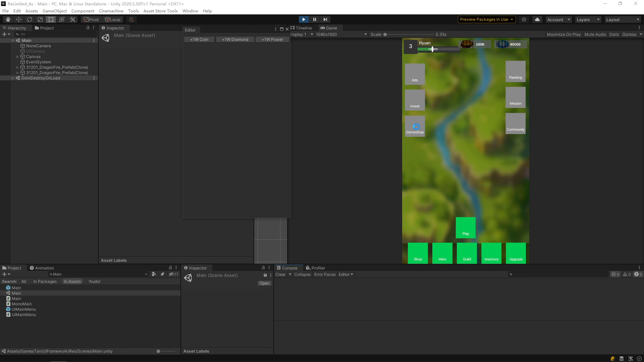
Task: Open the GameObject menu
Action: tap(55, 11)
